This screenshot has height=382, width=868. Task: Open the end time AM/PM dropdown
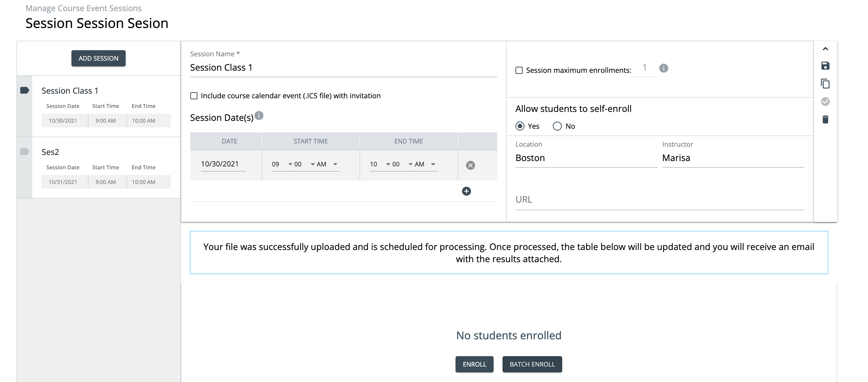425,164
